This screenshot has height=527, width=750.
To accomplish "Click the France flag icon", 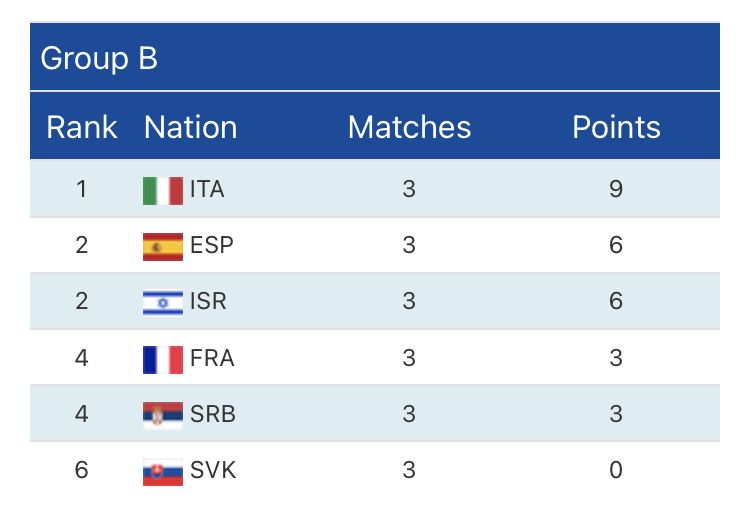I will (163, 358).
